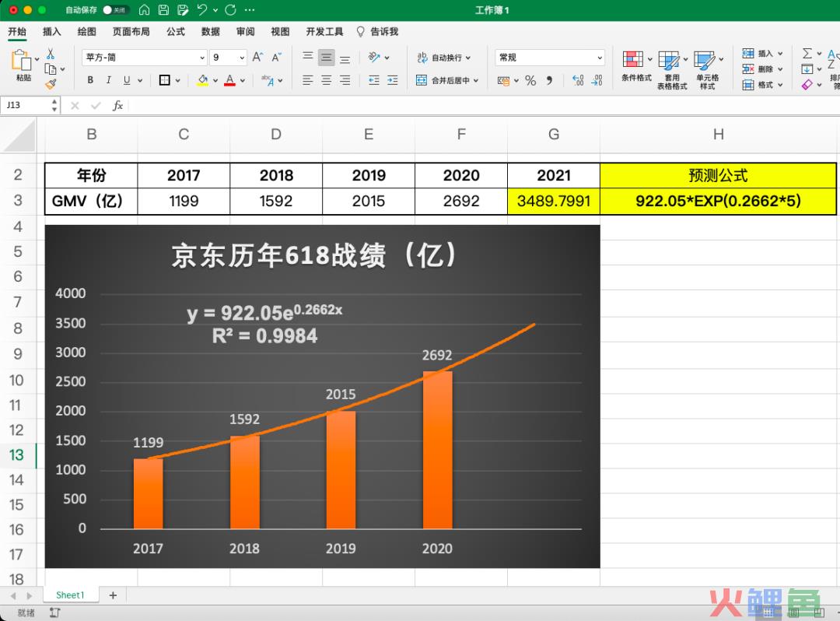Image resolution: width=840 pixels, height=621 pixels.
Task: Click the Percent style icon
Action: [x=530, y=80]
